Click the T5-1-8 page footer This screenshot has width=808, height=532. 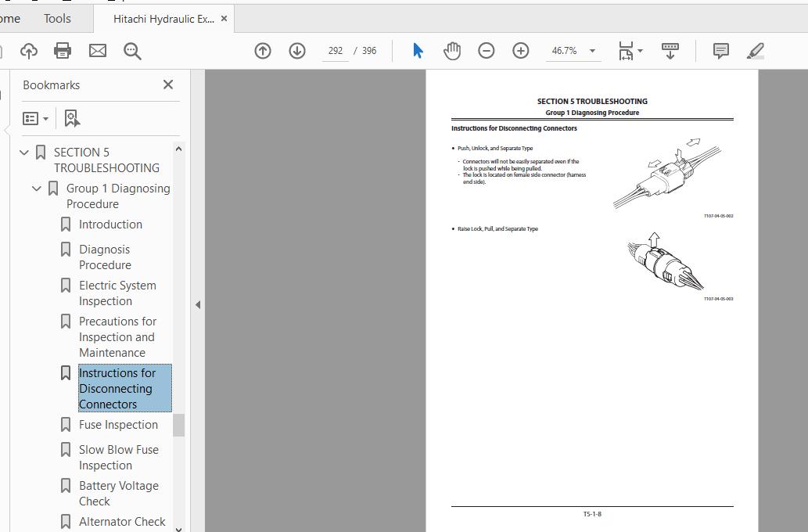point(592,514)
